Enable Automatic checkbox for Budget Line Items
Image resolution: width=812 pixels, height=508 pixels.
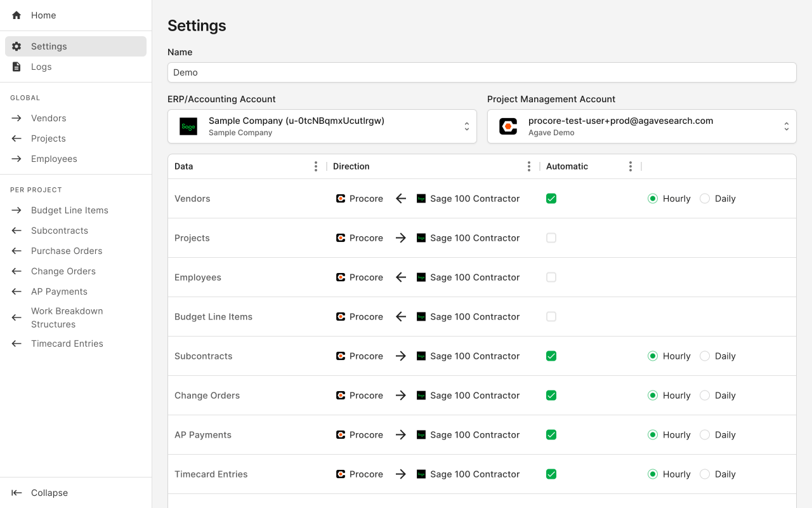pos(551,317)
